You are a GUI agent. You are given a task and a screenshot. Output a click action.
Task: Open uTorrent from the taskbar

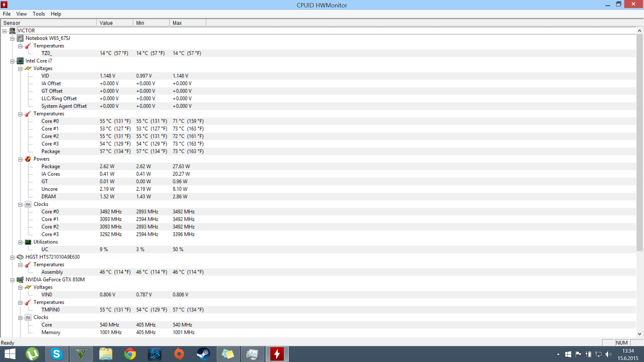[32, 354]
